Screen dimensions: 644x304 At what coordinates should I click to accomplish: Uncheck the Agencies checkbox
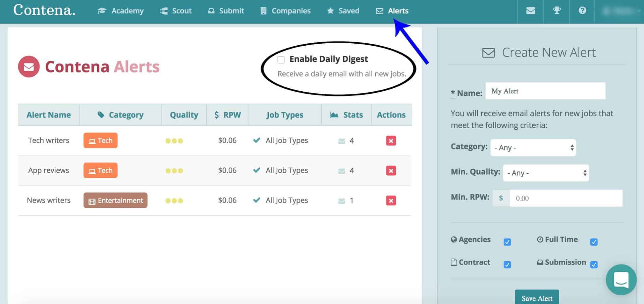point(507,242)
